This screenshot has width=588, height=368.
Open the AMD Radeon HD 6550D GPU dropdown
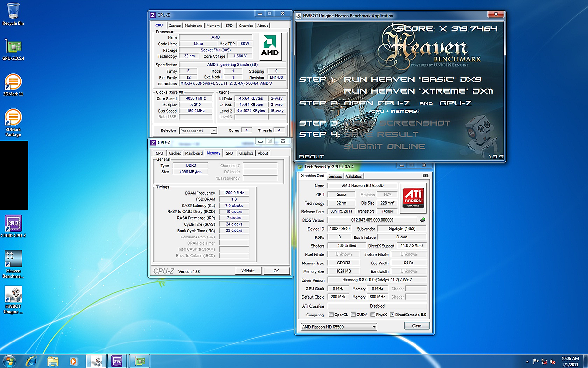tap(338, 327)
